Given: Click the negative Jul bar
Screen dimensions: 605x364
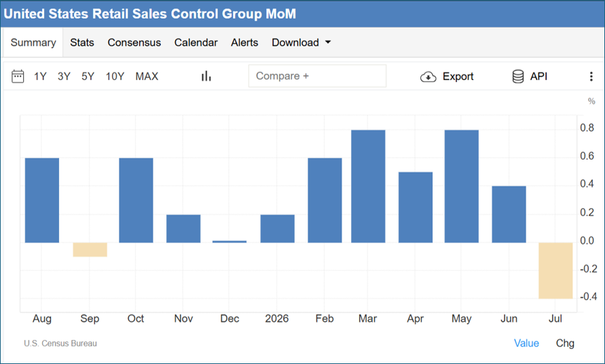Looking at the screenshot, I should pyautogui.click(x=555, y=270).
